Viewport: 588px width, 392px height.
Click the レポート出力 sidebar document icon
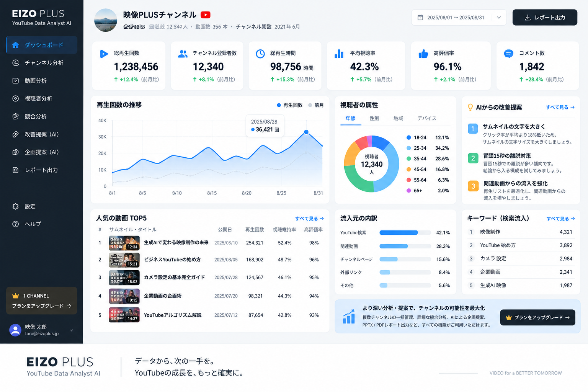(16, 170)
